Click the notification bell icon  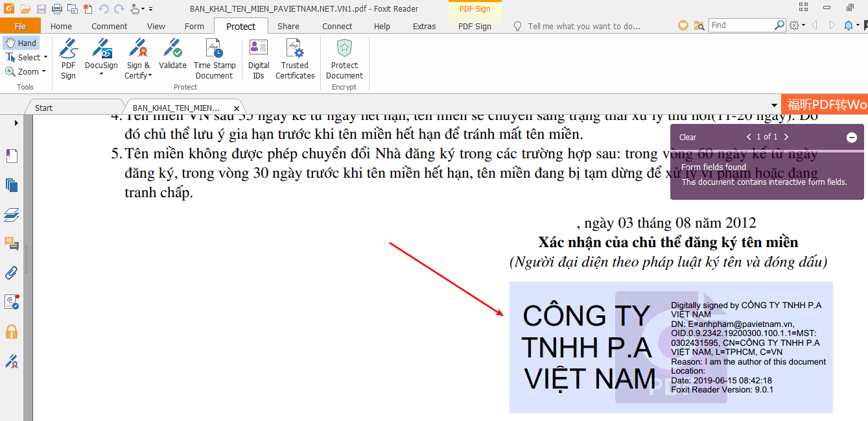coord(849,25)
